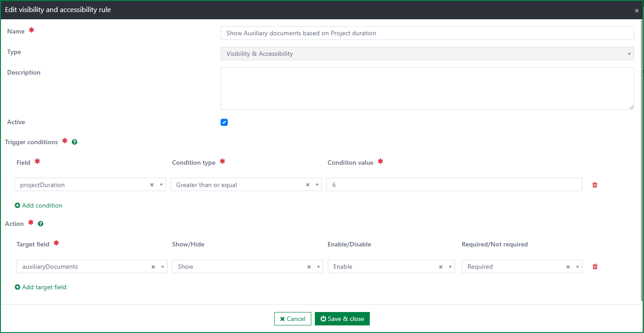Clear the Show selection with x
Image resolution: width=644 pixels, height=333 pixels.
(x=309, y=266)
